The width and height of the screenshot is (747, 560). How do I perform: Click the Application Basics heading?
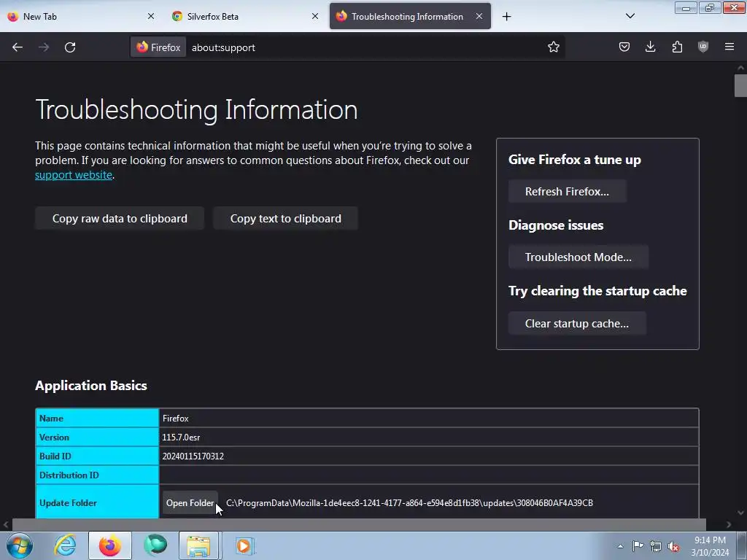(x=91, y=385)
